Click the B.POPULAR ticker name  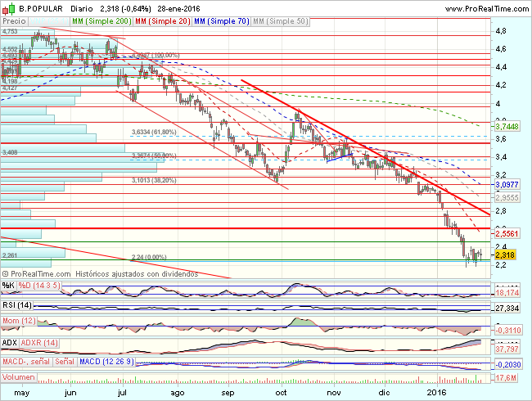tap(41, 9)
